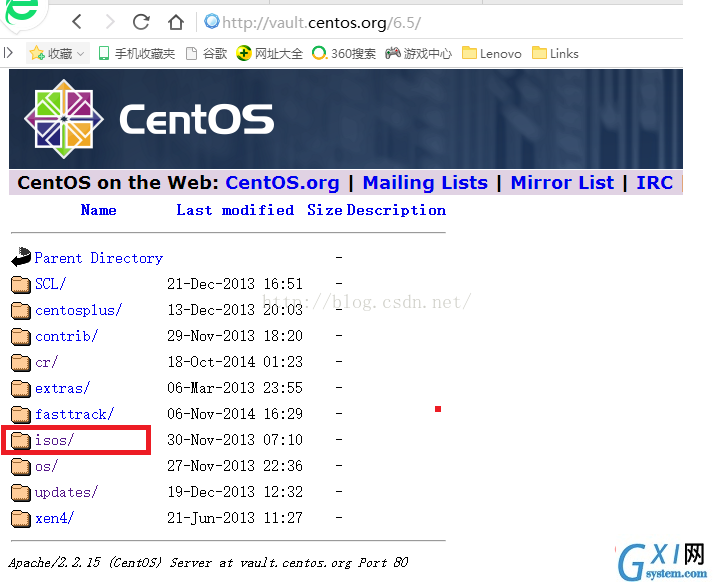Go to Parent Directory link
The height and width of the screenshot is (582, 714).
[x=99, y=258]
